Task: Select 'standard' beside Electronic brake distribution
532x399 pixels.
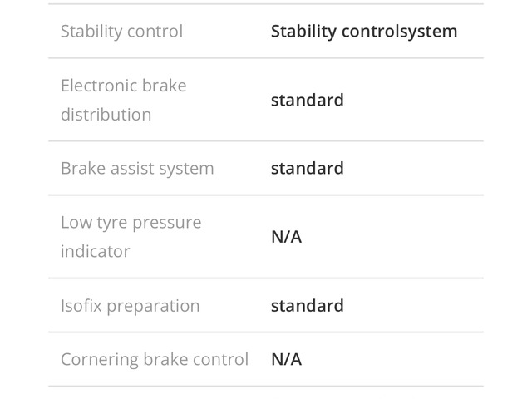Action: pos(307,100)
